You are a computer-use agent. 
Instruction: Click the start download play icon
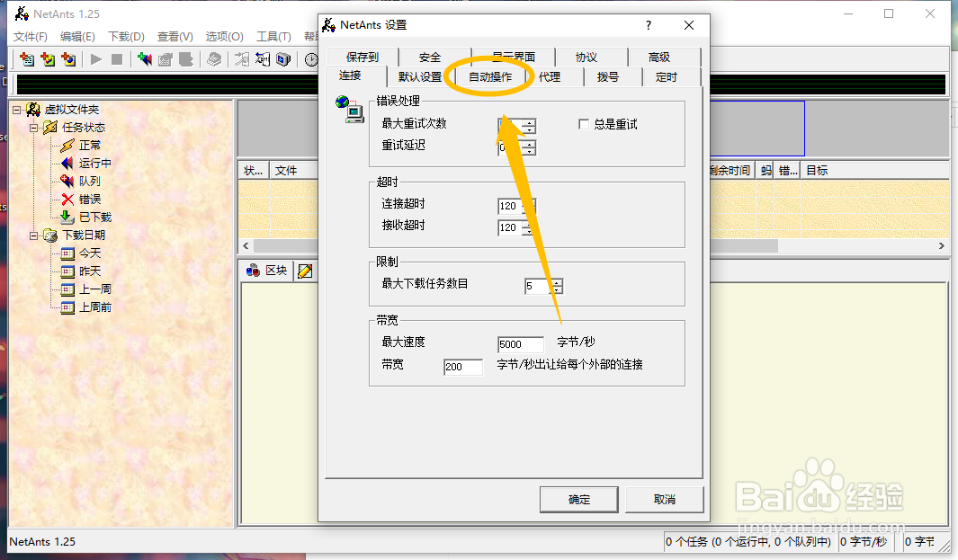96,59
